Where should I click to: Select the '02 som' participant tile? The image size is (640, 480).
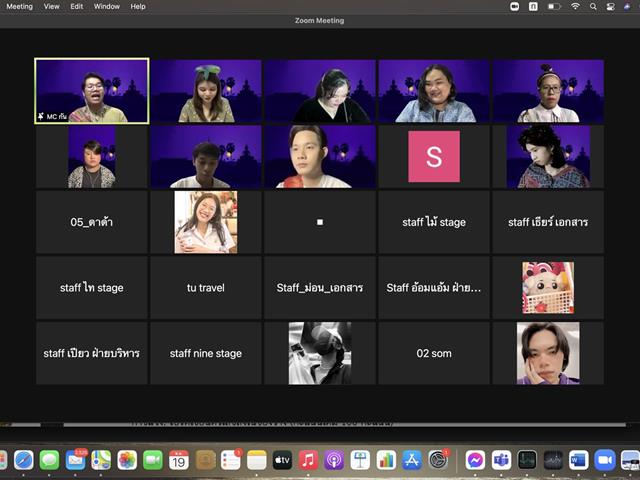pos(434,353)
